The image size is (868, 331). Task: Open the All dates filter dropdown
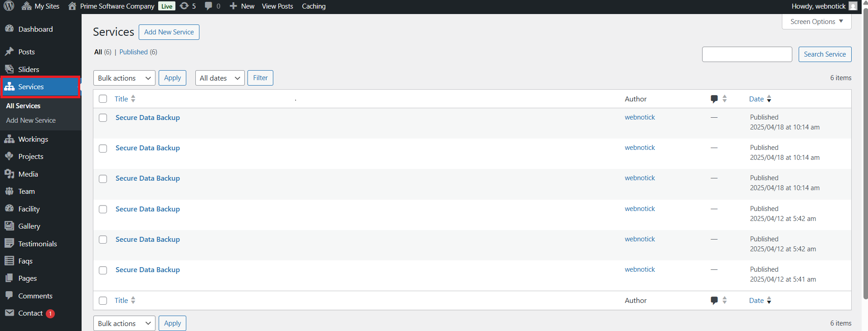pyautogui.click(x=220, y=78)
